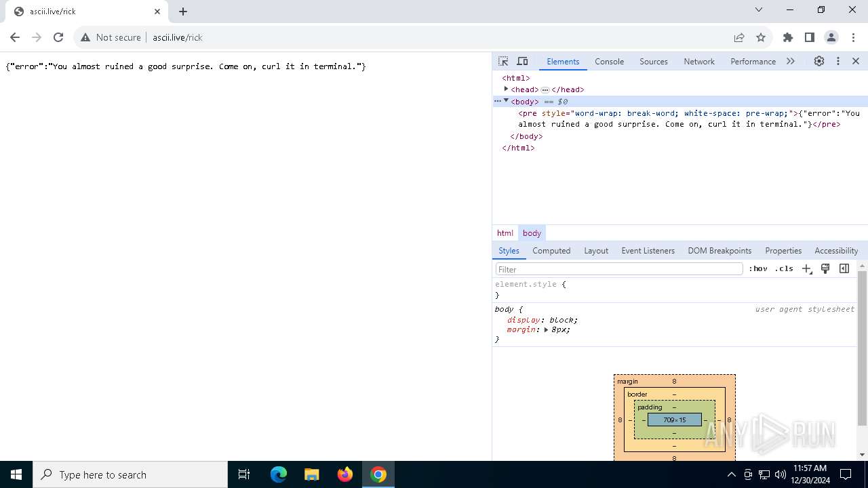Select box model content size 709×15
This screenshot has height=488, width=868.
point(675,420)
